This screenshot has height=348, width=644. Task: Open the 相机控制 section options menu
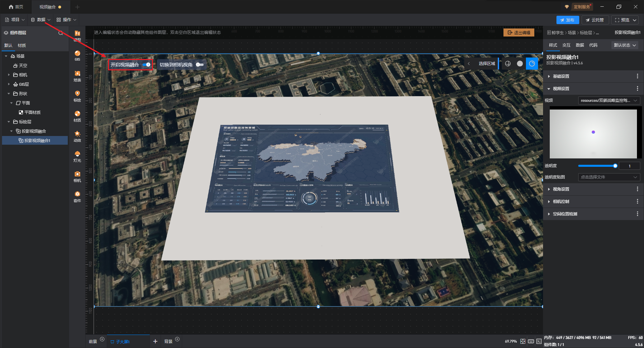(637, 202)
